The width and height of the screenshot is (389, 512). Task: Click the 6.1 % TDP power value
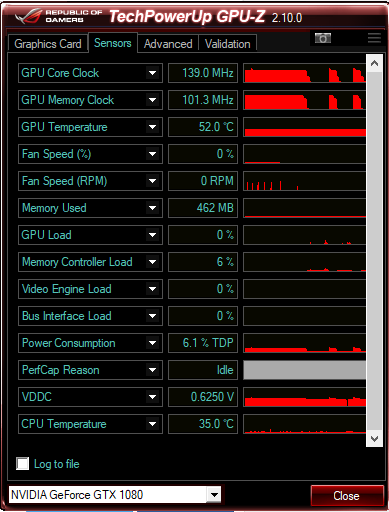tap(203, 343)
